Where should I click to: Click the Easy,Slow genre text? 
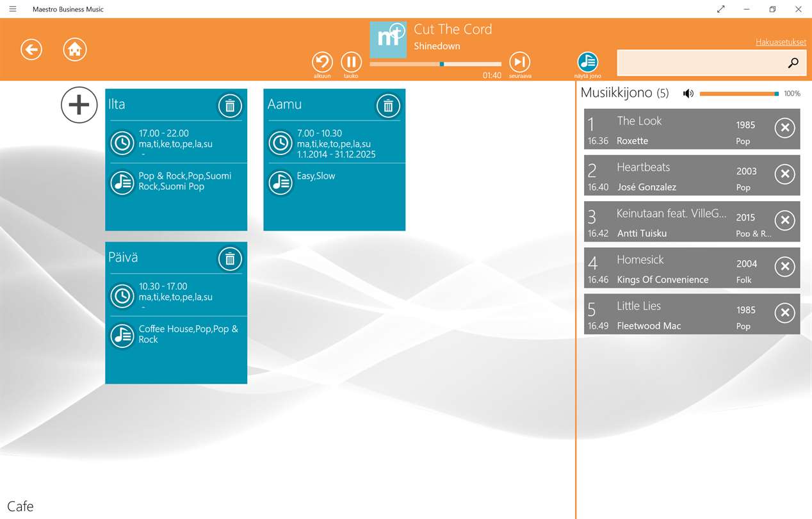tap(316, 176)
